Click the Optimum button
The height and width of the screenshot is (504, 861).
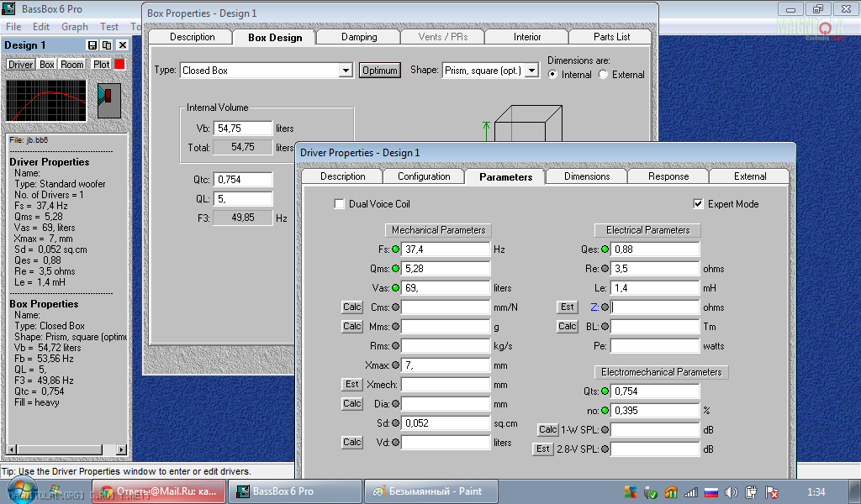click(380, 71)
